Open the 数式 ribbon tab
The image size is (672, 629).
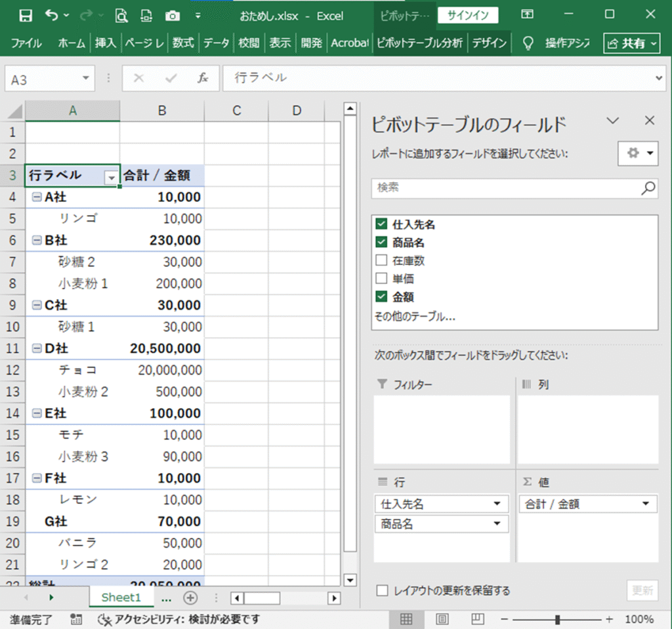tap(183, 43)
